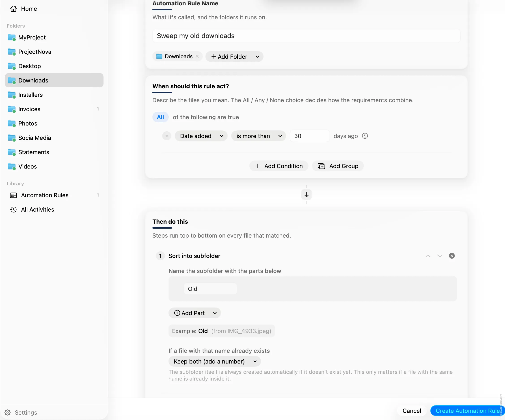Click the Videos folder icon in the sidebar
Image resolution: width=505 pixels, height=420 pixels.
[12, 167]
